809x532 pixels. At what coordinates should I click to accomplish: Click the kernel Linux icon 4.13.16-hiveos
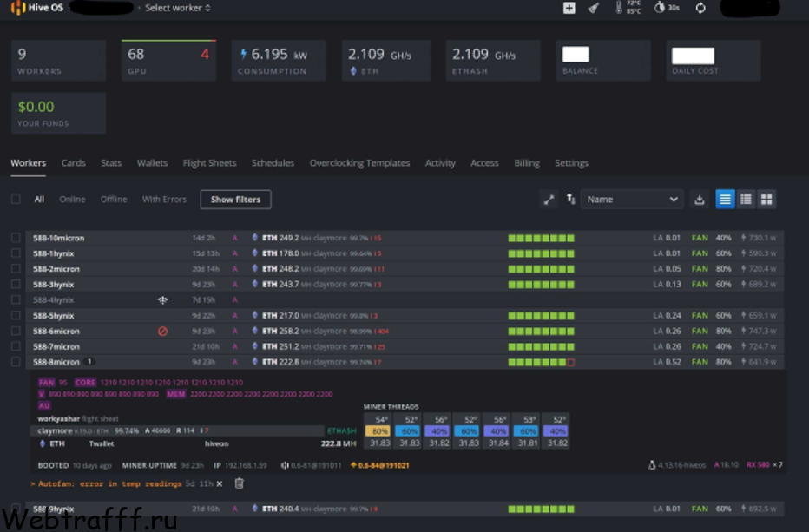tap(652, 465)
